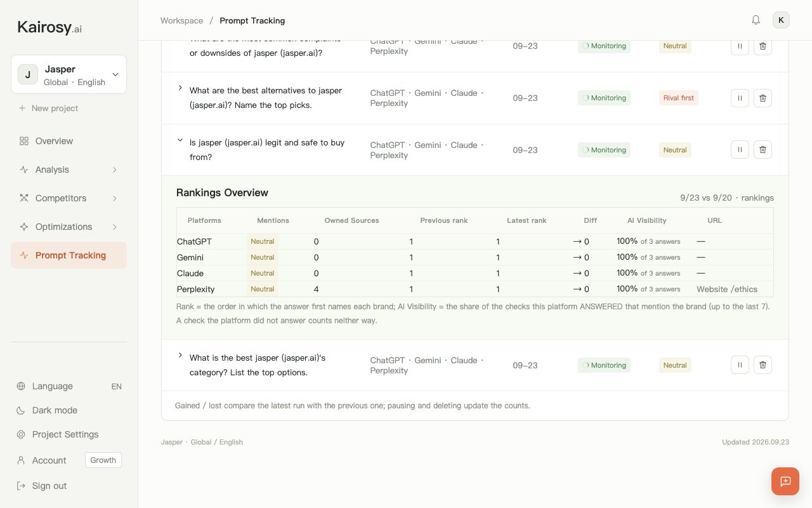The width and height of the screenshot is (812, 508).
Task: Click the "9/23 vs 9/20 · rankings" label
Action: point(727,197)
